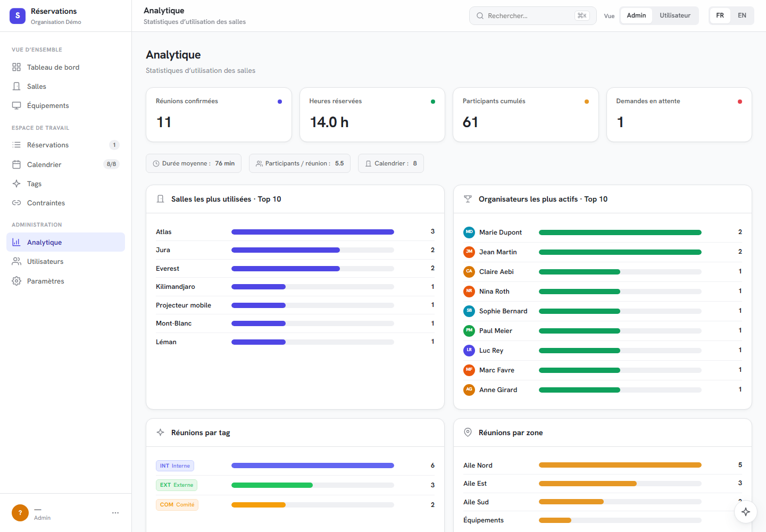Open Salles via its door icon
Screen dimensions: 766x532
coord(16,86)
